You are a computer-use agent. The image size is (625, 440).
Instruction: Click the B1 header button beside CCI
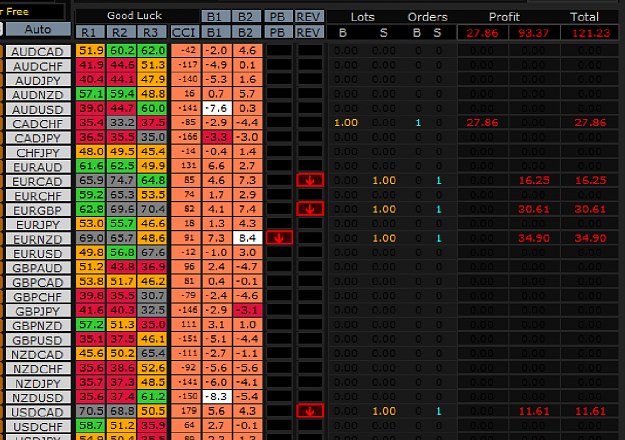pos(216,32)
